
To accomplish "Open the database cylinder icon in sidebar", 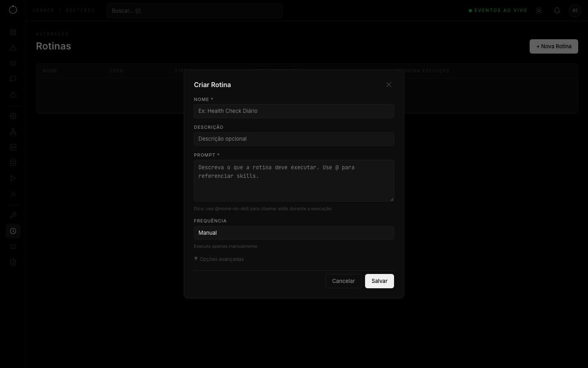I will point(13,163).
